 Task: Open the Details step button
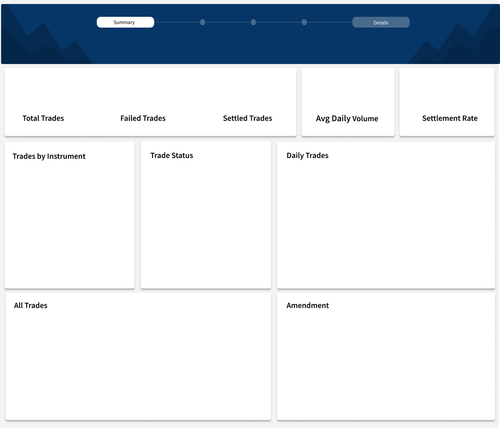381,22
